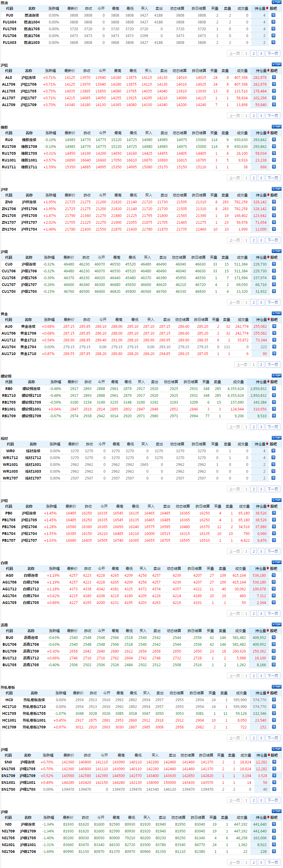Open the FU1705 contract code link
This screenshot has width=283, height=868.
point(9,29)
